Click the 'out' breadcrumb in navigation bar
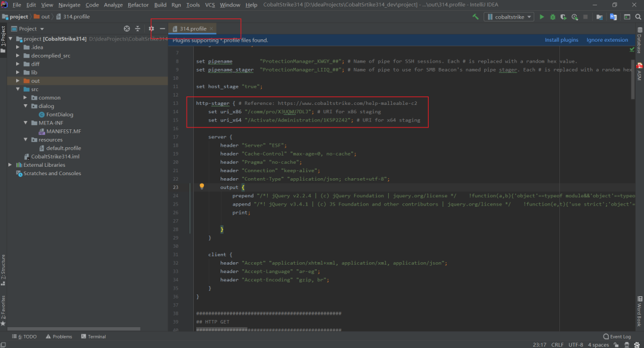Screen dimensions: 644x348 tap(42, 17)
